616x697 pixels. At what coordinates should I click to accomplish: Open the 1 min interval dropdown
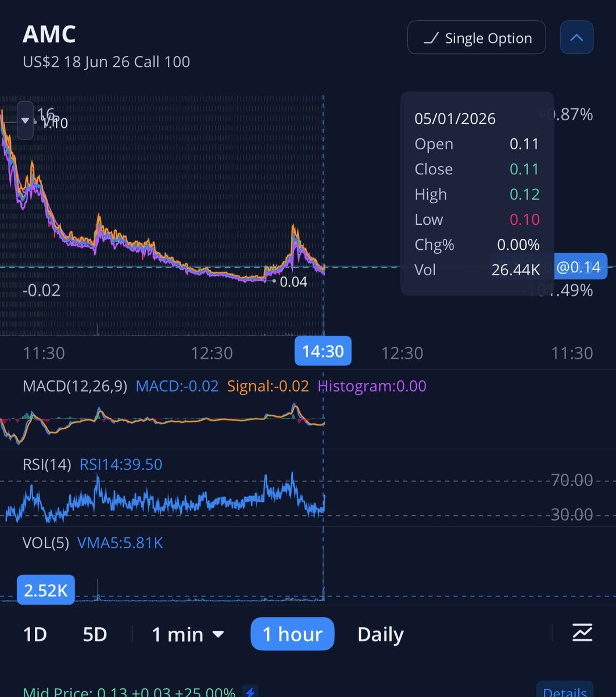point(188,634)
